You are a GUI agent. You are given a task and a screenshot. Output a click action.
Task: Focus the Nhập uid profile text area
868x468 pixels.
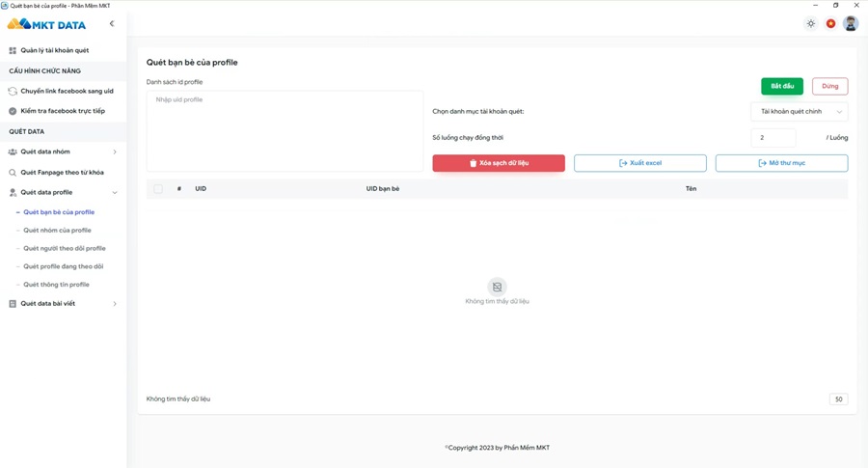click(x=285, y=131)
